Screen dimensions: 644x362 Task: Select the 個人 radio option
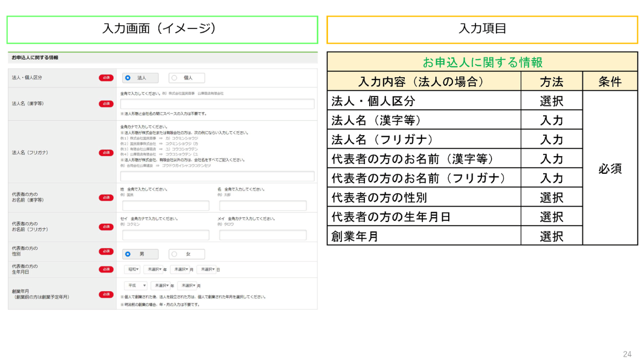coord(186,78)
